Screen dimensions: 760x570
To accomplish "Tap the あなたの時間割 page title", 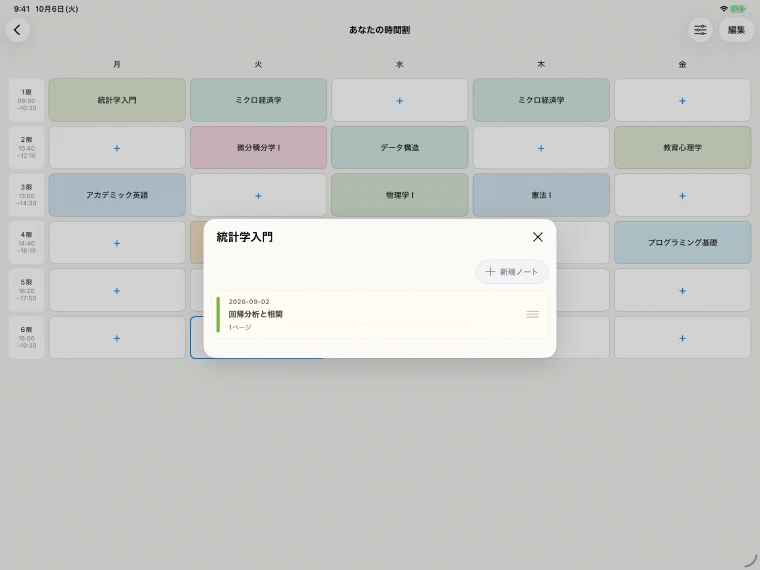I will tap(380, 30).
